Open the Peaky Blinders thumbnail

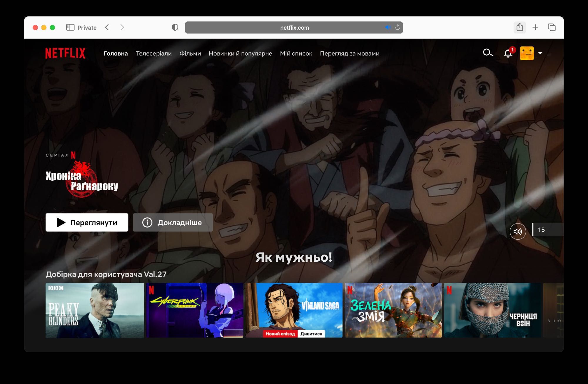coord(95,310)
